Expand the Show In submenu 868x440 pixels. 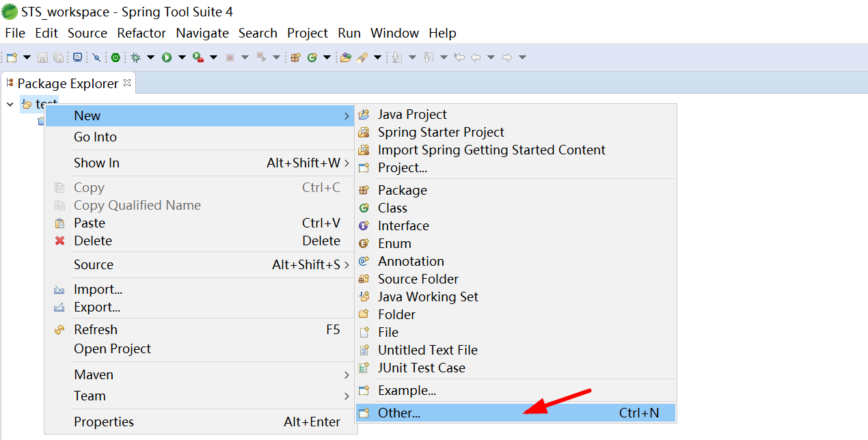click(x=199, y=163)
